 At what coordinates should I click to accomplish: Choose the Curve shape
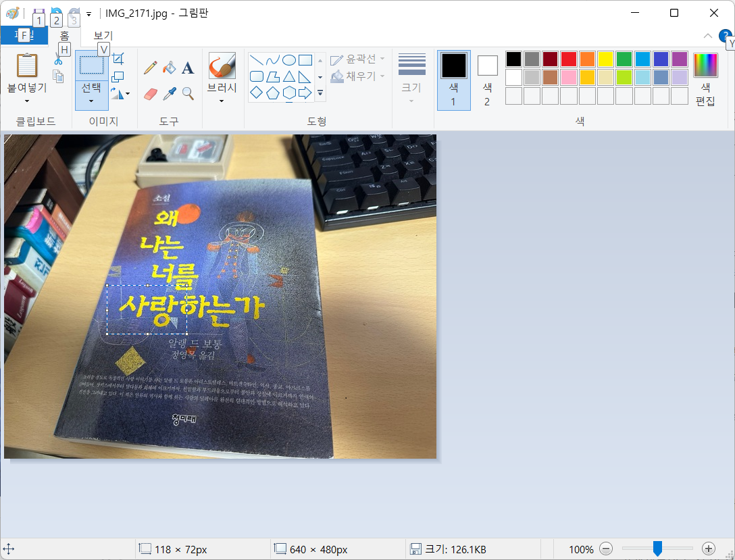tap(273, 60)
